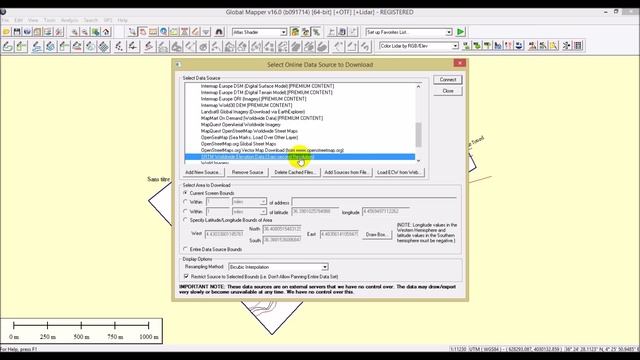Click the Add Sources from File button
640x360 pixels.
coord(347,172)
